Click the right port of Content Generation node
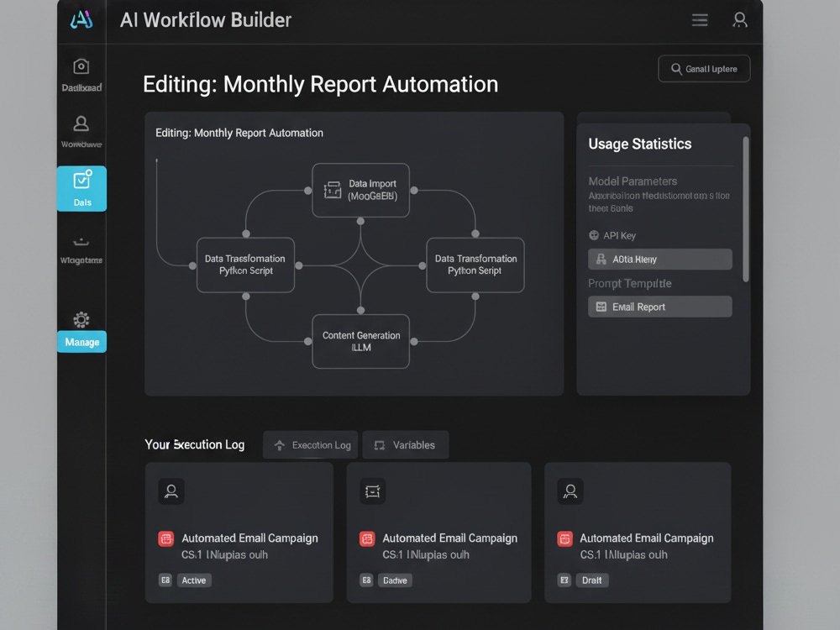 click(x=414, y=341)
